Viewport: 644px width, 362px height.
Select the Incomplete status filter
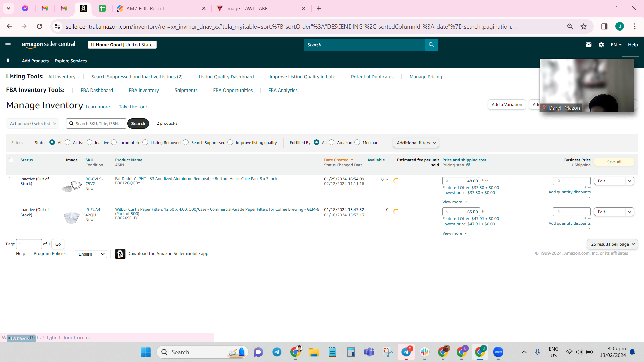coord(114,142)
